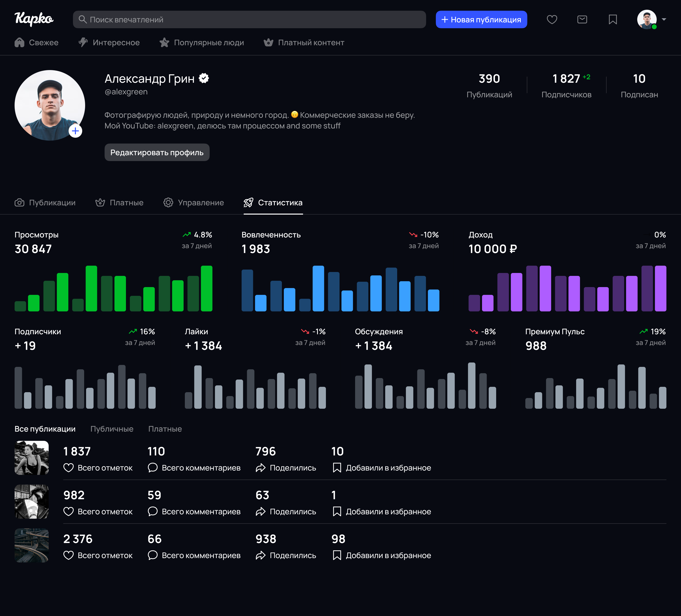Expand the account menu dropdown arrow

(664, 19)
